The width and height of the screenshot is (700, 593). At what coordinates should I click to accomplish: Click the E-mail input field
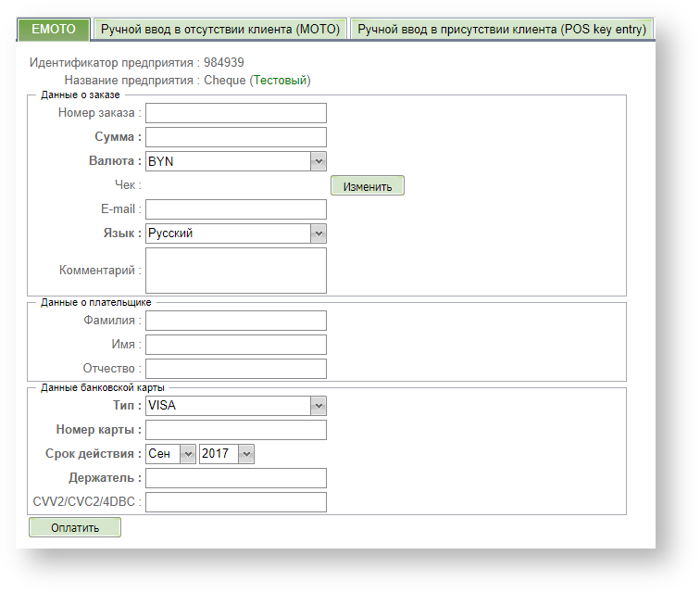[236, 209]
